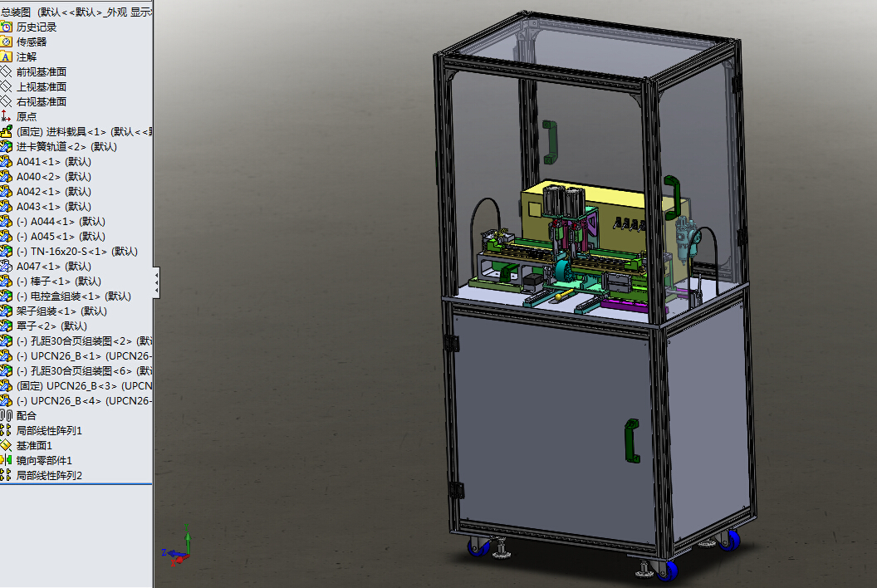Select the 上视基准面 top plane icon
Screen dimensions: 877x588
coord(6,86)
